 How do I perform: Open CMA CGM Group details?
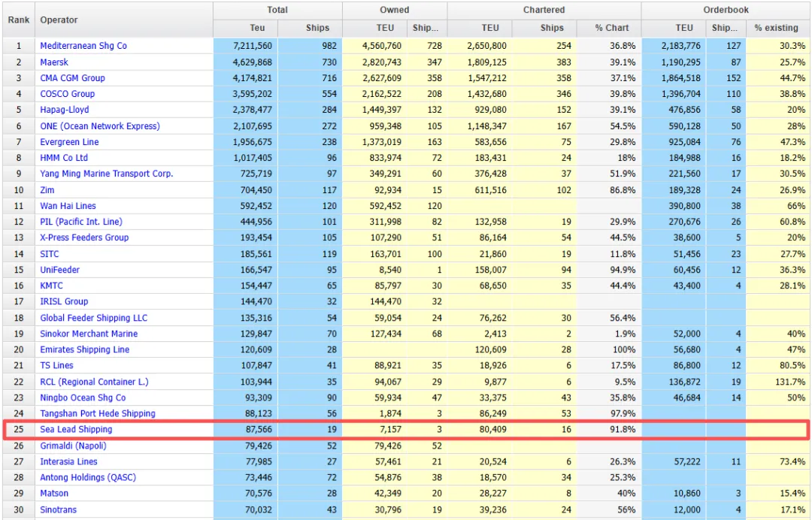click(x=72, y=78)
